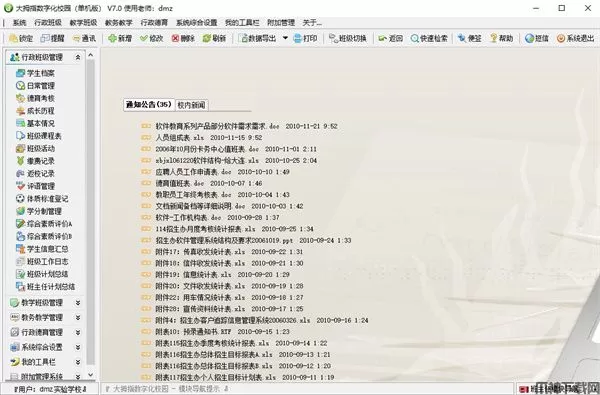The width and height of the screenshot is (600, 395).
Task: Open the 附加管理 menu
Action: (281, 23)
